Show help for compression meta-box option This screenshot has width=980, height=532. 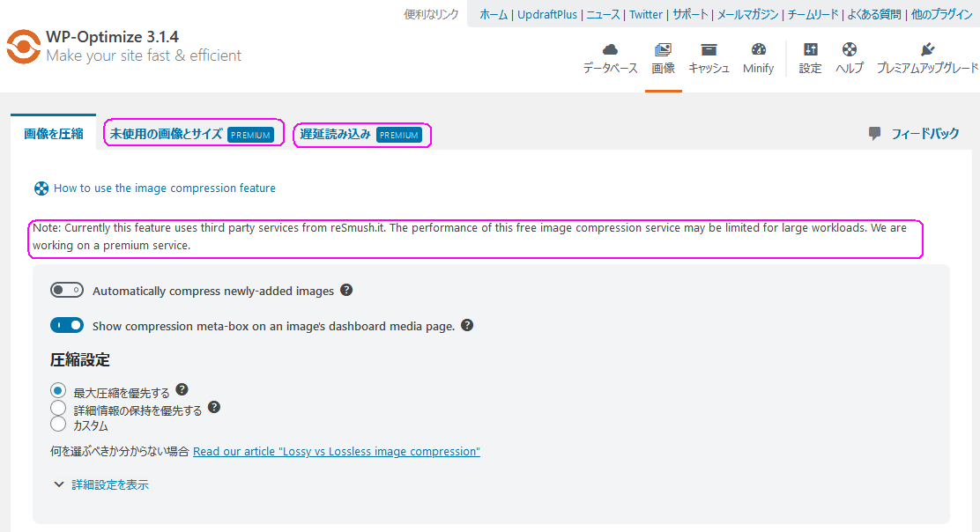(x=467, y=325)
